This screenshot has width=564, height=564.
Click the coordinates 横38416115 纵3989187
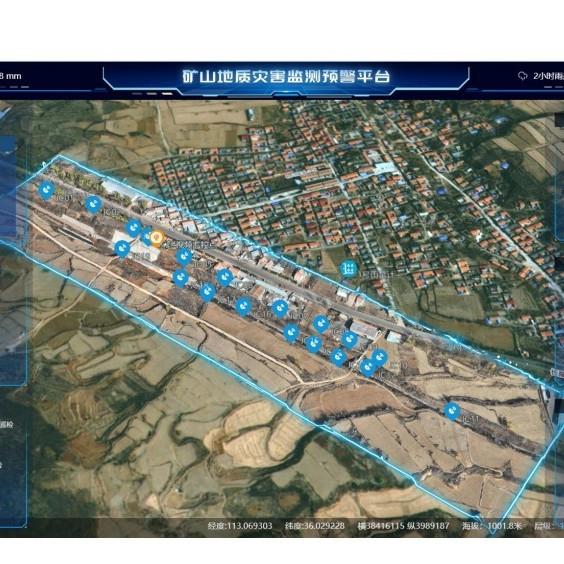click(x=404, y=526)
